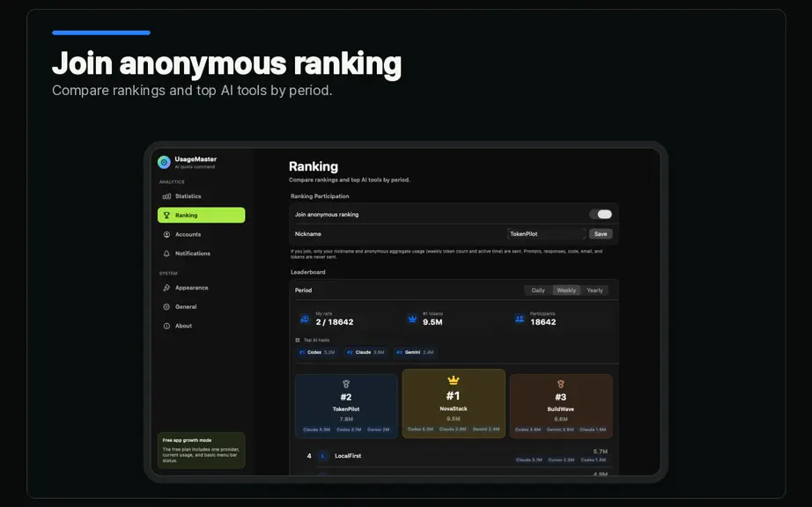This screenshot has height=507, width=812.
Task: Open the General settings
Action: 202,307
